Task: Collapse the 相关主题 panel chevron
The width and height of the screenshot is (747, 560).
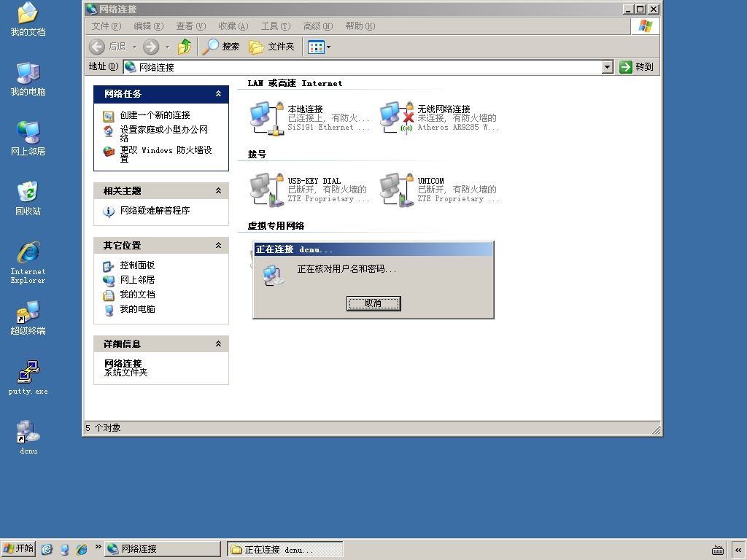Action: [218, 190]
